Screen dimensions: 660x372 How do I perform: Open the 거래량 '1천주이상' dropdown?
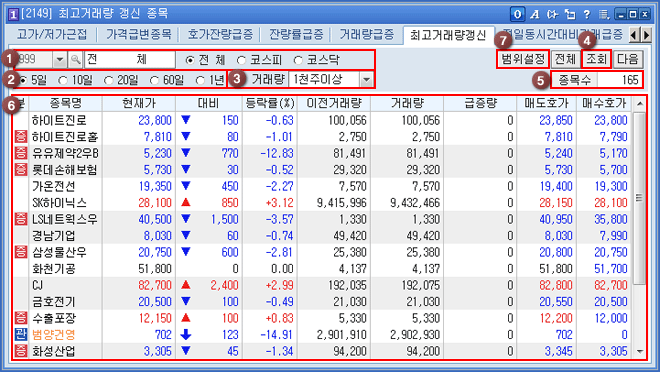pos(367,80)
